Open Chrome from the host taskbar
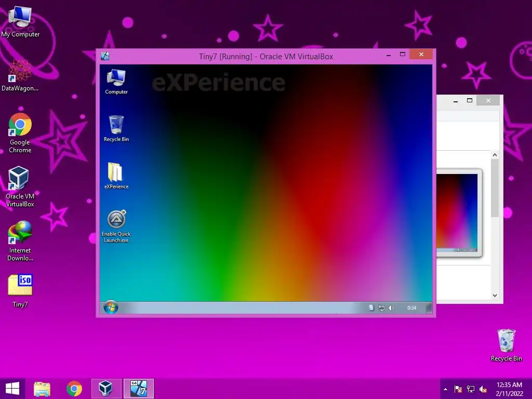Screen dimensions: 532x399 pyautogui.click(x=74, y=389)
